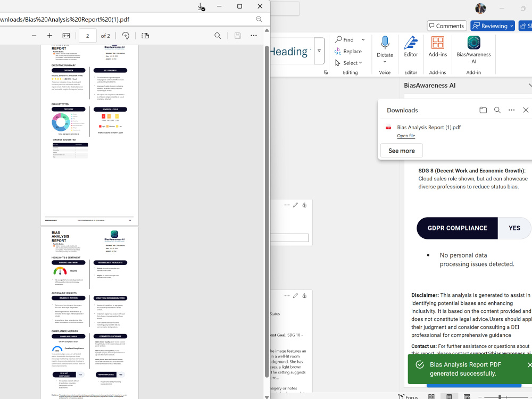Rotate the PDF page
532x399 pixels.
tap(126, 36)
